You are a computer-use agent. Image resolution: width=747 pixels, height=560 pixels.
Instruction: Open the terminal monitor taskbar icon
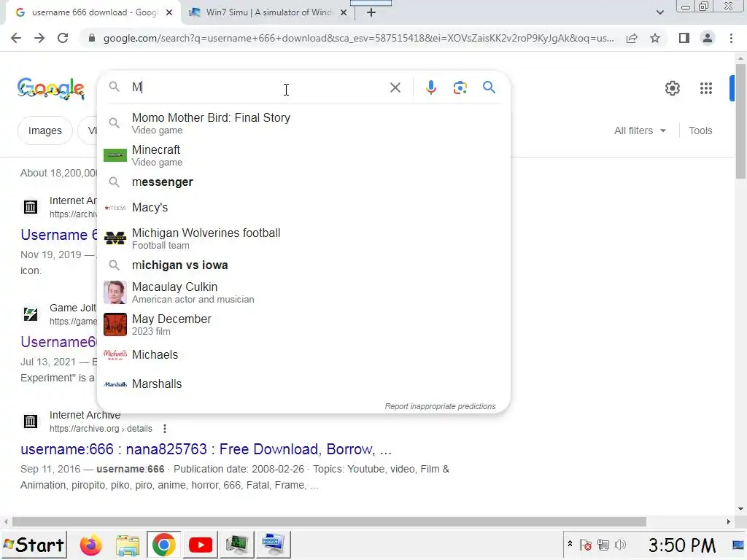(237, 545)
